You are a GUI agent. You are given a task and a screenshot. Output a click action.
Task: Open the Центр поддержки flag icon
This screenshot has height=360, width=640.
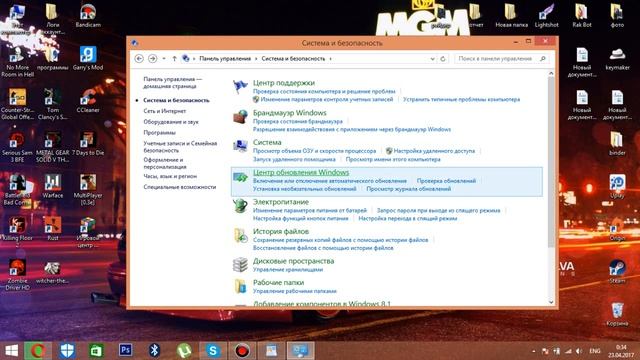pyautogui.click(x=240, y=87)
